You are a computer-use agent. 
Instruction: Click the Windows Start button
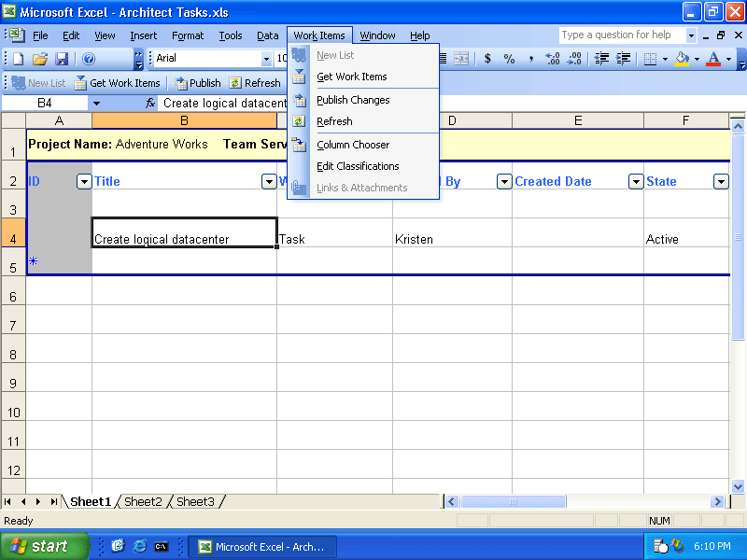pyautogui.click(x=44, y=547)
